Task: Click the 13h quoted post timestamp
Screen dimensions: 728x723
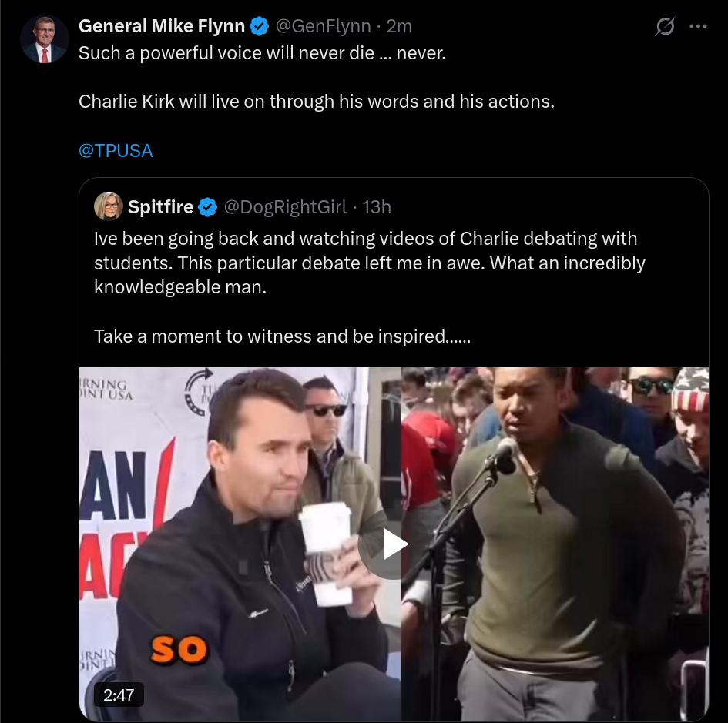Action: (x=377, y=207)
